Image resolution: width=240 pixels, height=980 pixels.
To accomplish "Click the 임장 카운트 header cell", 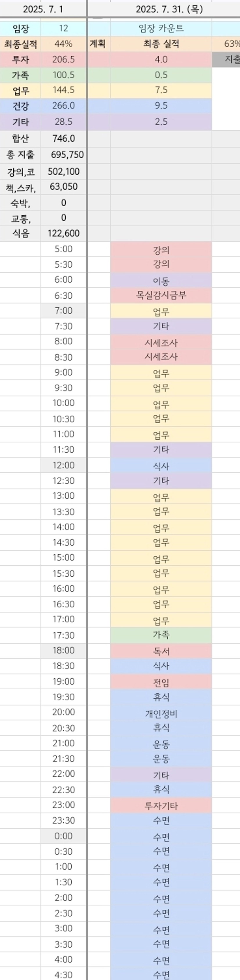I will 161,28.
